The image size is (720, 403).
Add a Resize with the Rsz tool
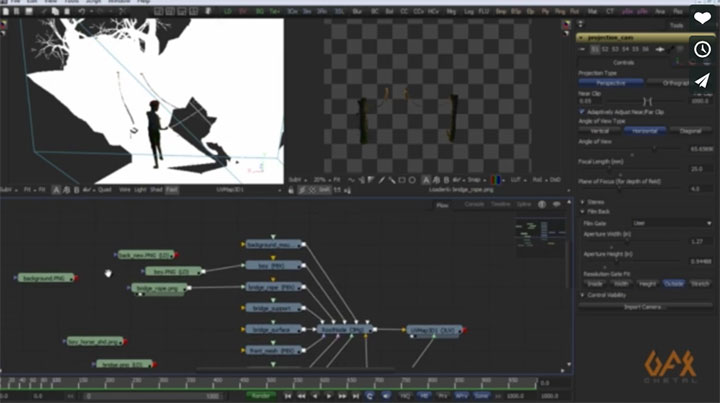[x=678, y=11]
